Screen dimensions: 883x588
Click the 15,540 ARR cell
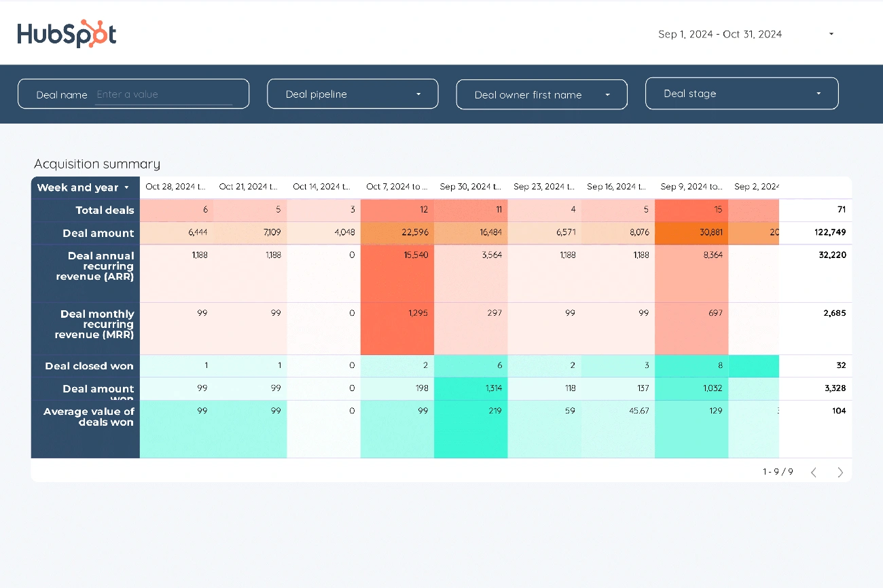tap(415, 255)
